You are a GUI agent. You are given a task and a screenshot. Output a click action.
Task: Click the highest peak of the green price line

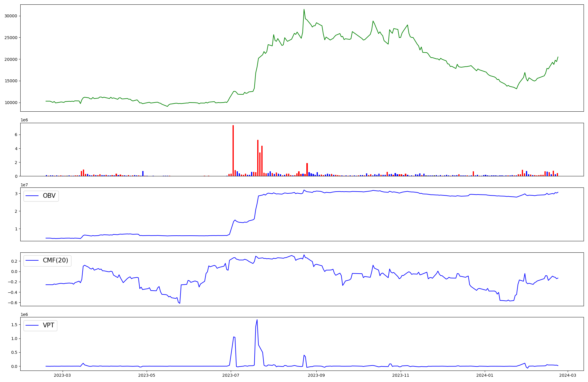click(x=304, y=9)
